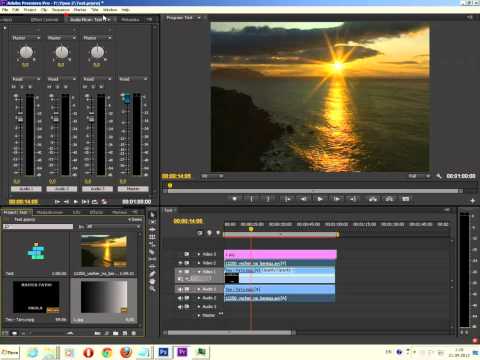Open the button editor plus icon

472,201
